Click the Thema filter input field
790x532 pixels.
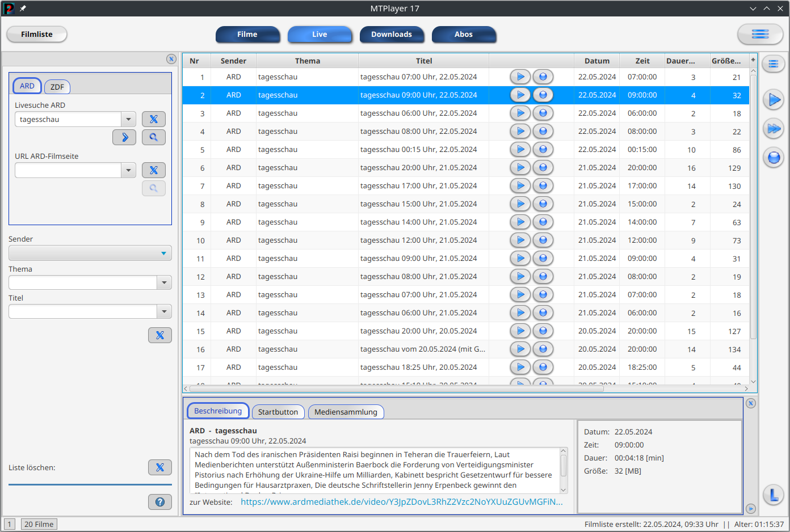point(83,282)
